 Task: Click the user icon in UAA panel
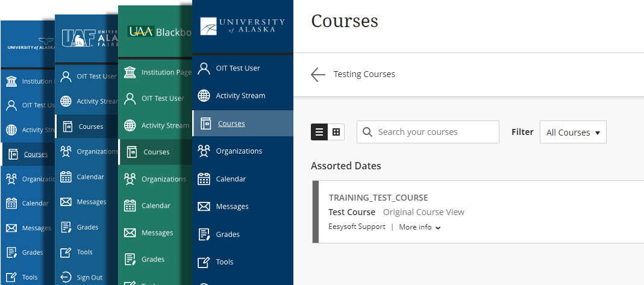point(130,99)
